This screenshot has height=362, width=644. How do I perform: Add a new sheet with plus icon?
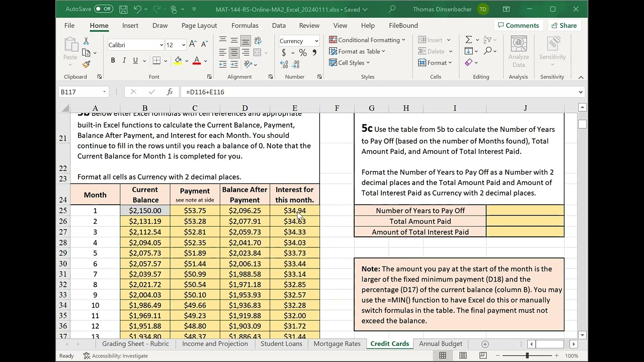pyautogui.click(x=485, y=344)
